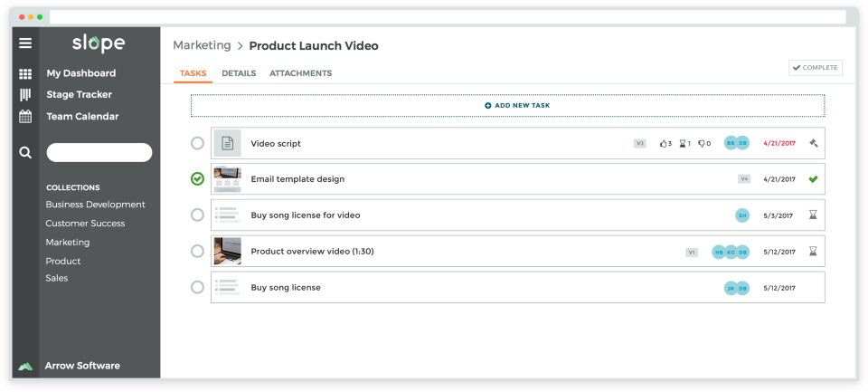868x392 pixels.
Task: Open the Team Calendar icon
Action: pos(25,117)
